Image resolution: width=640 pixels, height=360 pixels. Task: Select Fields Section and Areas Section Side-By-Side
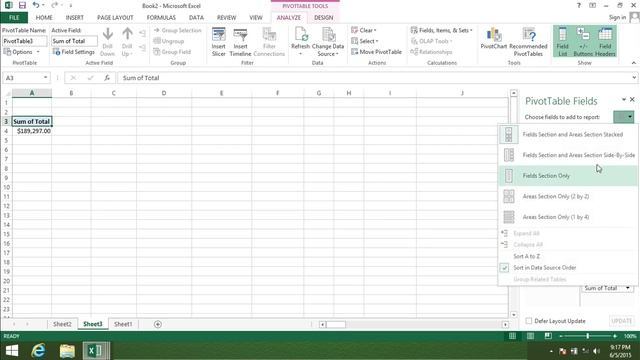[x=568, y=155]
